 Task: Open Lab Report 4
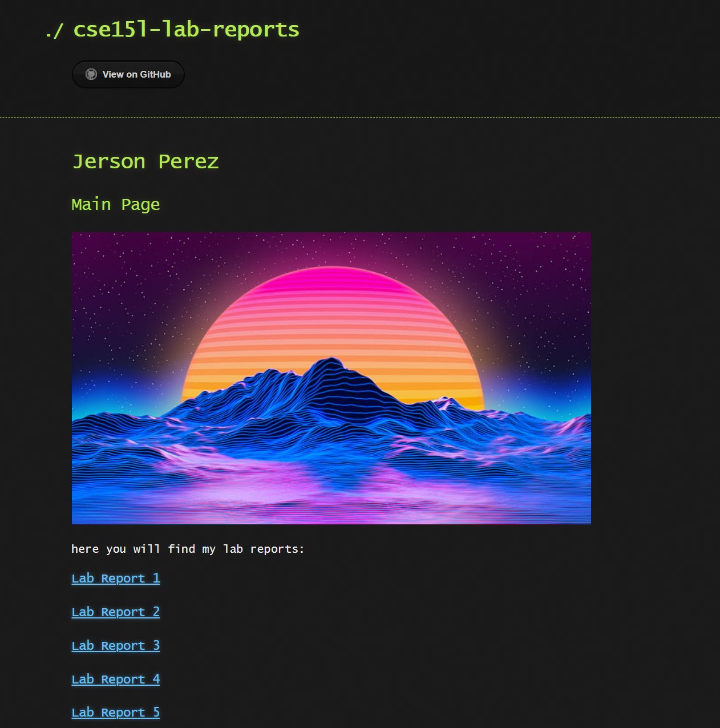point(115,679)
